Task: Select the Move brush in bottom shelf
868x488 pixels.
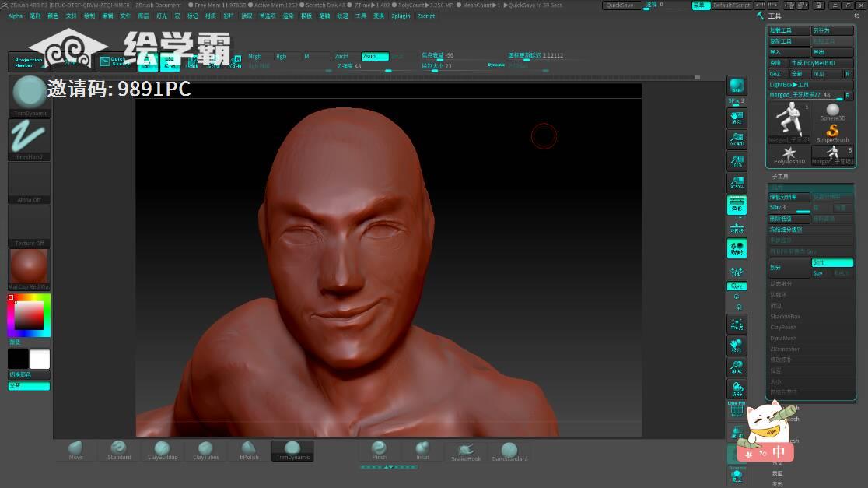Action: pyautogui.click(x=76, y=451)
